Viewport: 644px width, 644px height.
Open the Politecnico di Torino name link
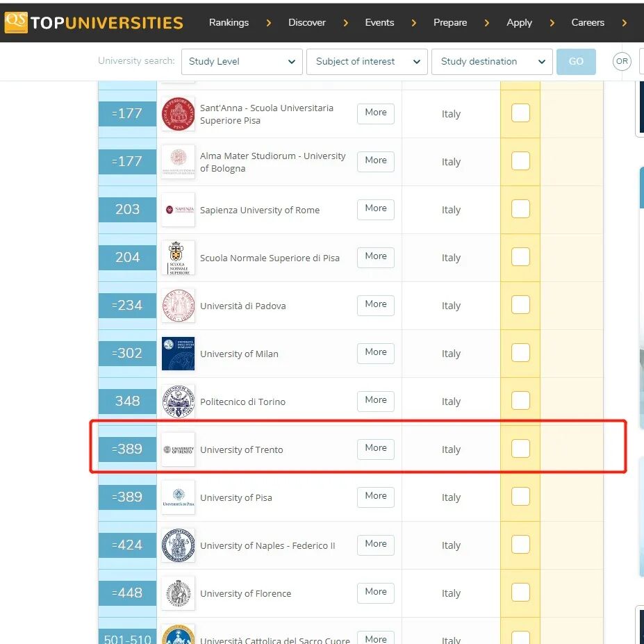(x=242, y=402)
